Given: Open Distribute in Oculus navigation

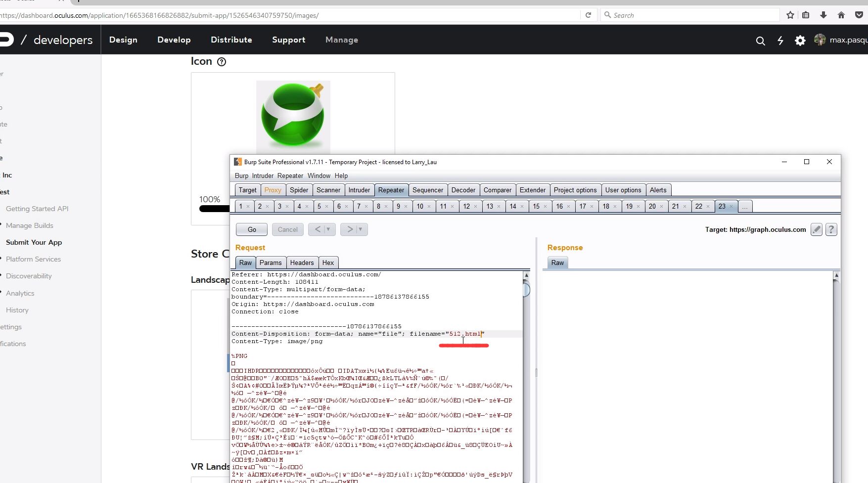Looking at the screenshot, I should (231, 40).
